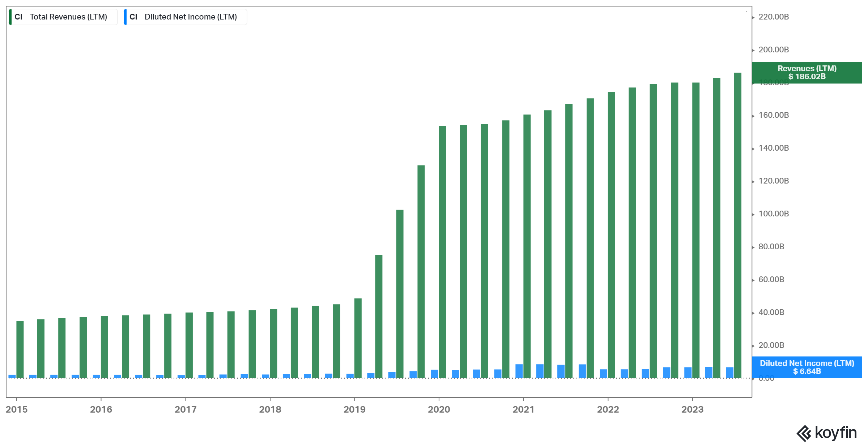The width and height of the screenshot is (868, 448).
Task: Toggle the Total Revenues (LTM) legend series
Action: coord(68,17)
